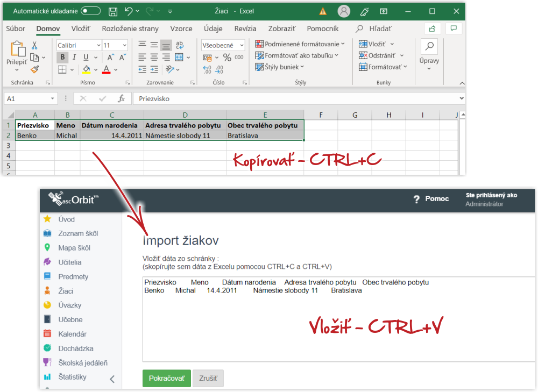This screenshot has height=392, width=538.
Task: Click the Excel user account avatar
Action: pos(343,11)
